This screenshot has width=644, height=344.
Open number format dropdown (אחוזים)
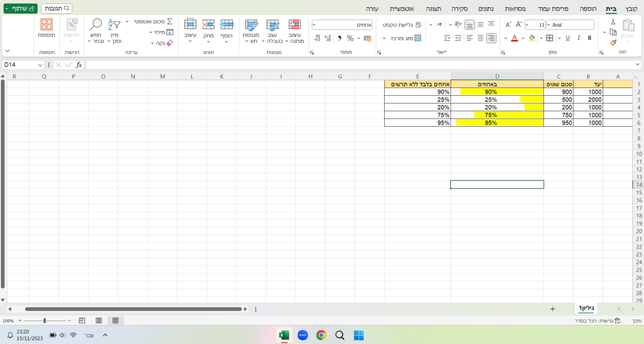point(314,25)
